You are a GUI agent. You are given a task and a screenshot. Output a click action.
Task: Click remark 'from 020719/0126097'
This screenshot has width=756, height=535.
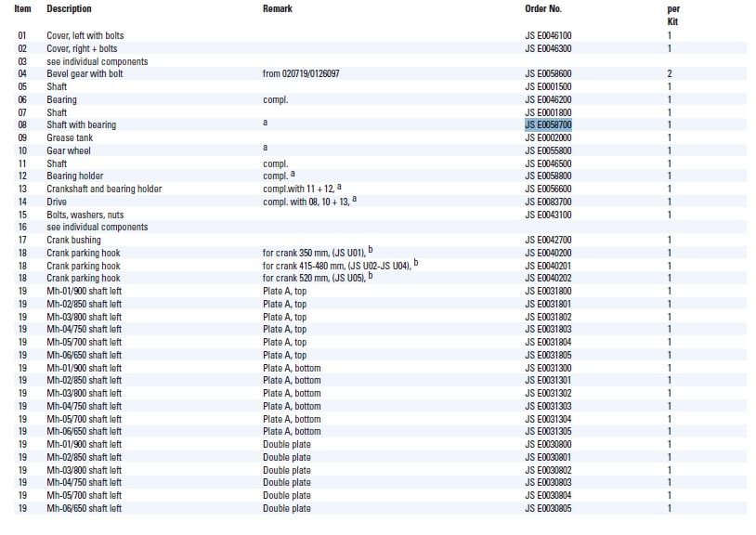(x=301, y=73)
